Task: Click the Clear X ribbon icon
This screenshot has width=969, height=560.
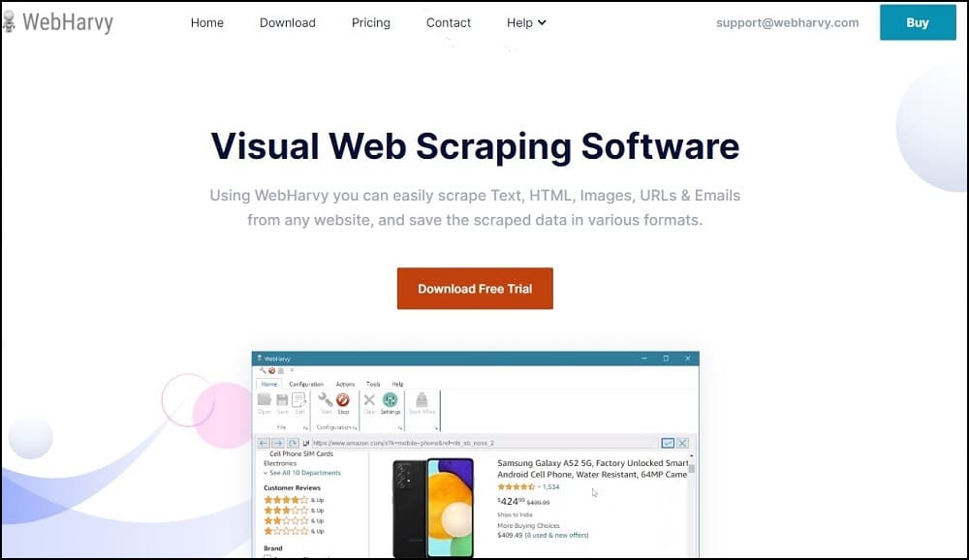Action: 369,404
